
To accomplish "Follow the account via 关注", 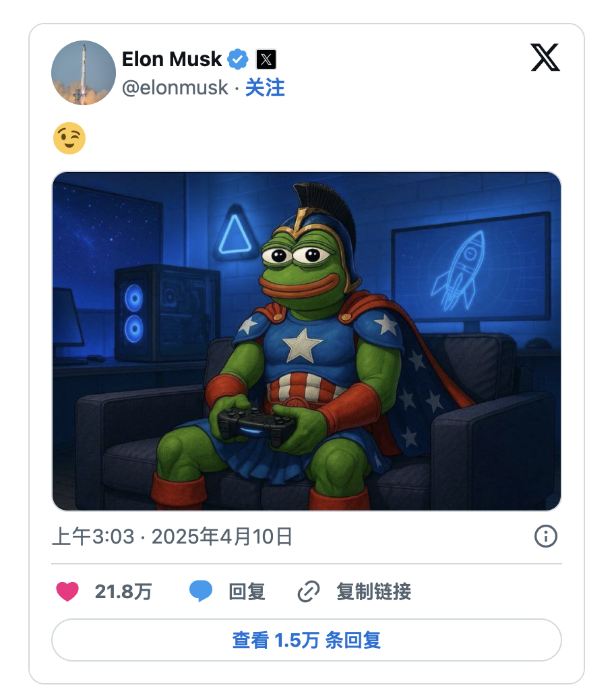I will click(265, 88).
